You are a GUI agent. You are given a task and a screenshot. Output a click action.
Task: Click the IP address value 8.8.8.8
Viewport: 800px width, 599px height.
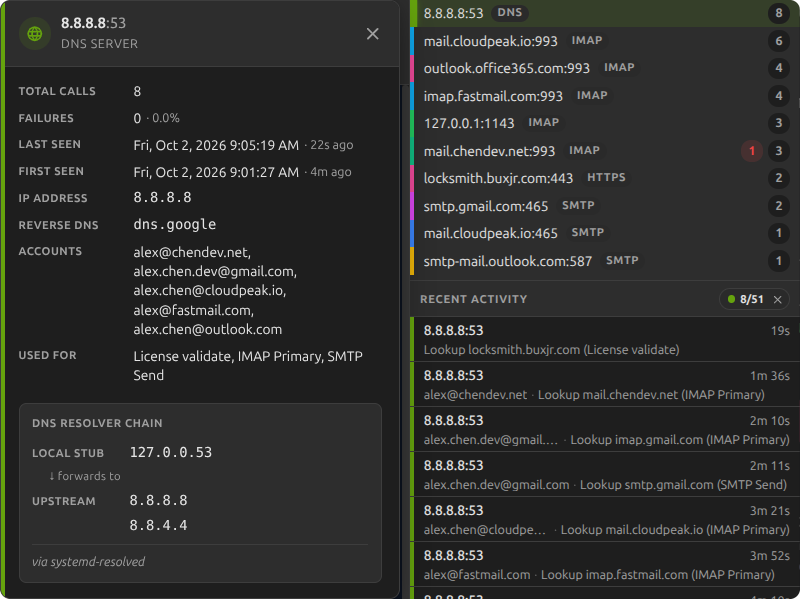pos(162,197)
